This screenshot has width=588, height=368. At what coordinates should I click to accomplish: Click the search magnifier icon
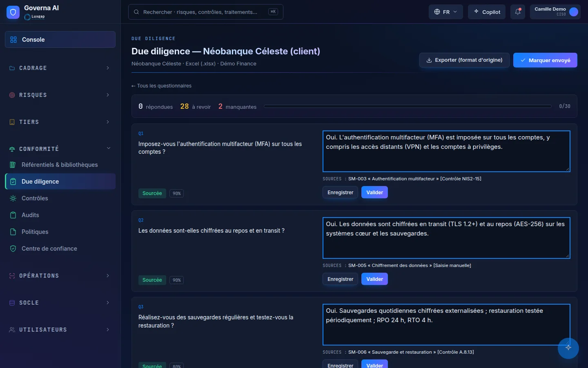137,12
